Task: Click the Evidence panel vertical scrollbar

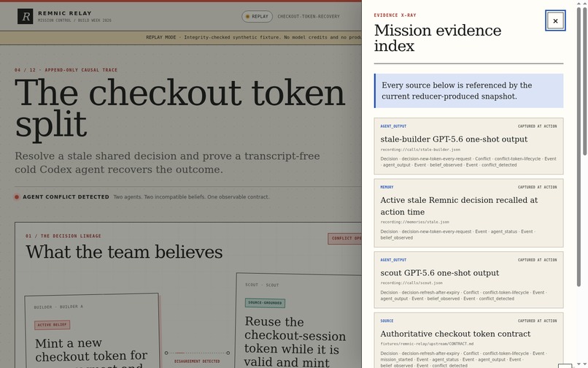Action: pyautogui.click(x=579, y=147)
